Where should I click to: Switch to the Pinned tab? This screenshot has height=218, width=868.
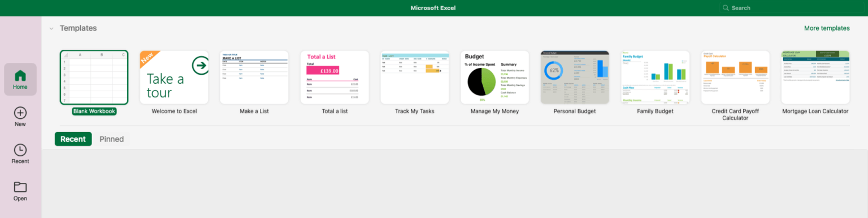point(111,139)
